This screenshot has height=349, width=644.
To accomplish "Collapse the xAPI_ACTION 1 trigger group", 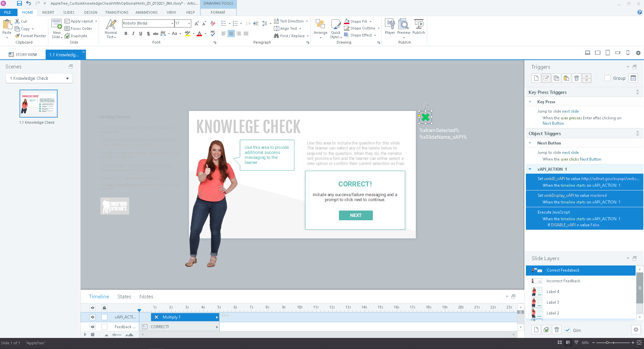I will (x=530, y=169).
